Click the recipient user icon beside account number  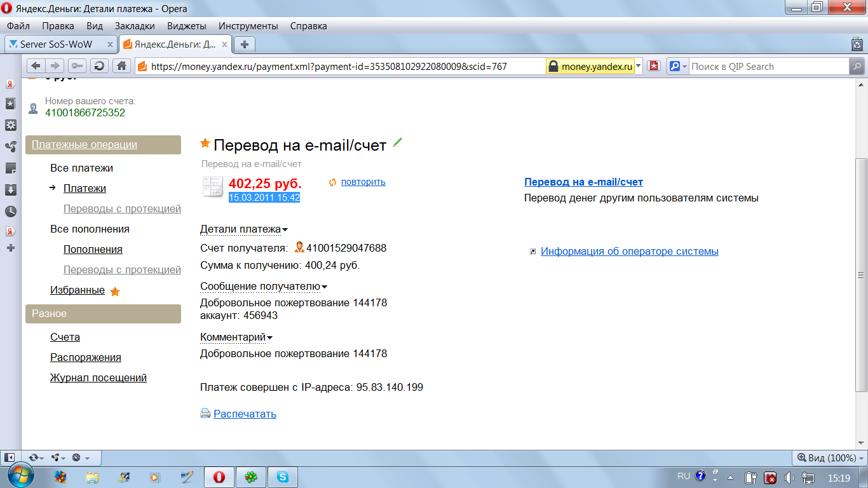299,247
